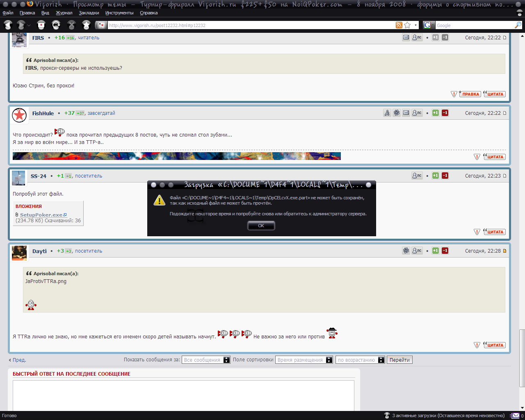Give Dayti +1 reputation
Screen dimensions: 525x420
(436, 251)
